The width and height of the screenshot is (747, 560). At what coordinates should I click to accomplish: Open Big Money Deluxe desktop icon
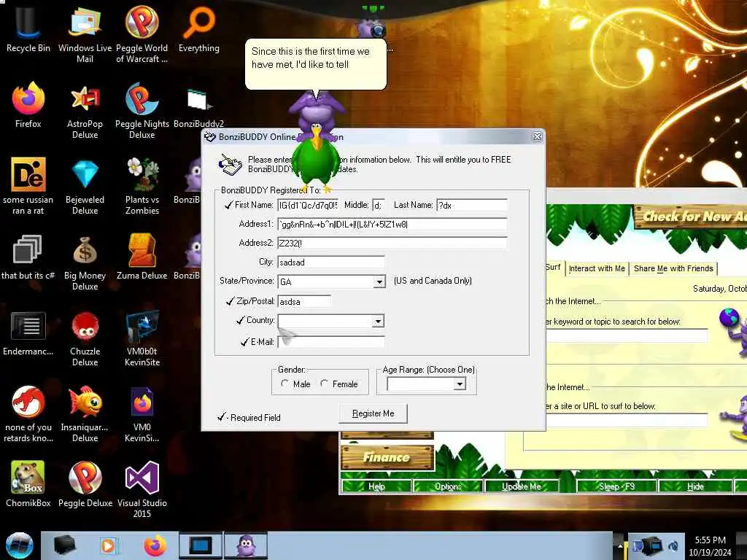85,262
